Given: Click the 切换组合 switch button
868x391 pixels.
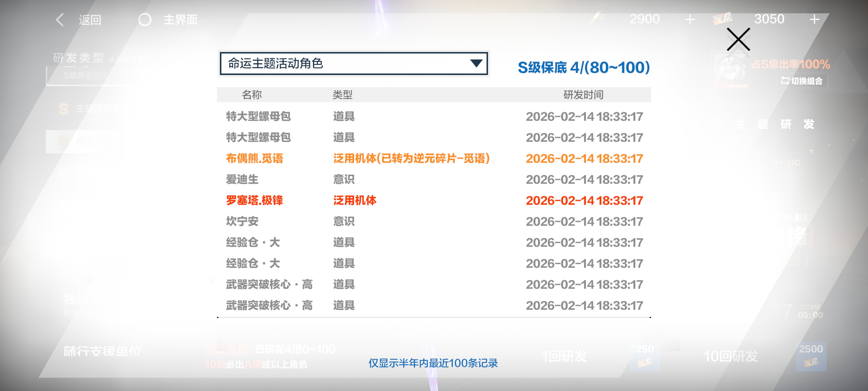Looking at the screenshot, I should tap(802, 81).
